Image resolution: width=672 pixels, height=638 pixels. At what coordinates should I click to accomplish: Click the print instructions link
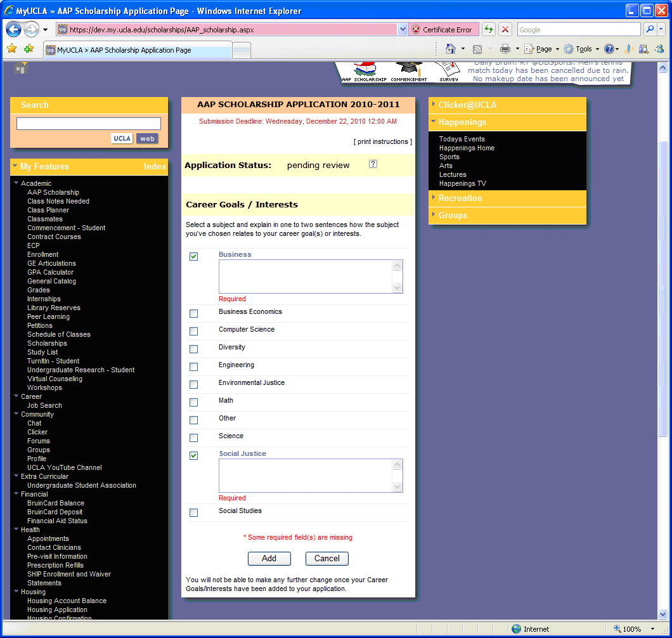point(383,141)
